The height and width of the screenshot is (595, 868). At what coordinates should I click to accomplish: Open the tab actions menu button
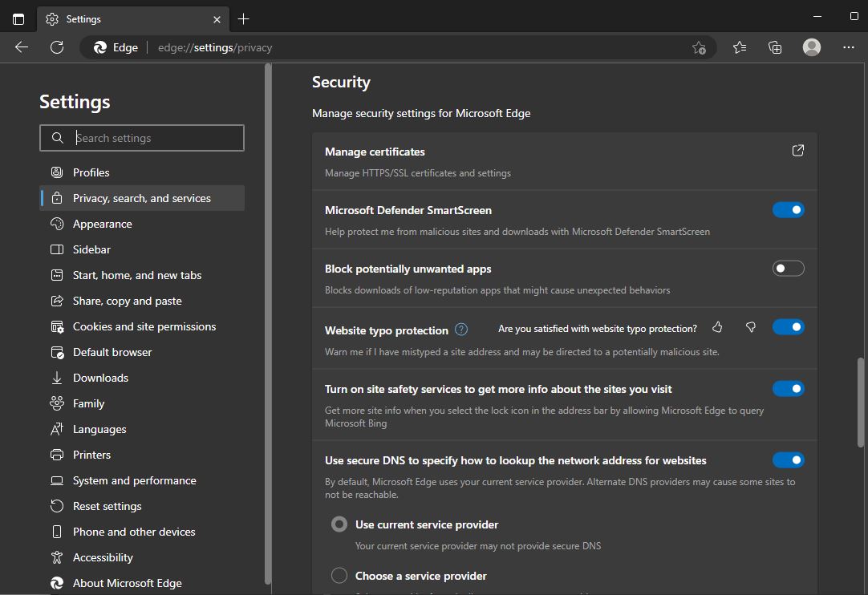pos(18,18)
